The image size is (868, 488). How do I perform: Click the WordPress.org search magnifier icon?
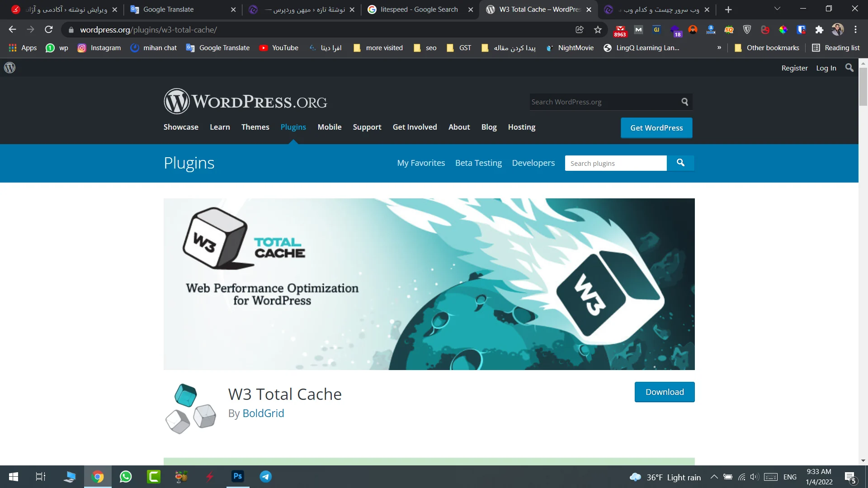(685, 102)
